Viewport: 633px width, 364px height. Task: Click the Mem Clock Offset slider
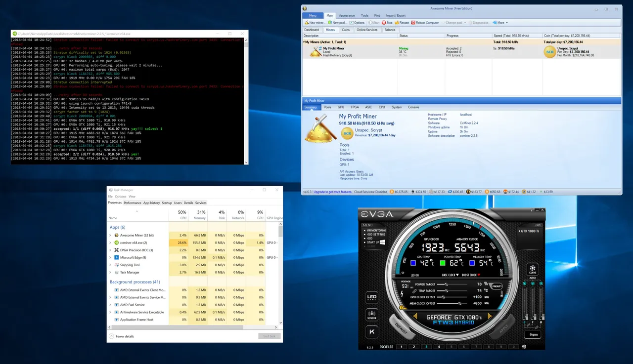(x=453, y=303)
